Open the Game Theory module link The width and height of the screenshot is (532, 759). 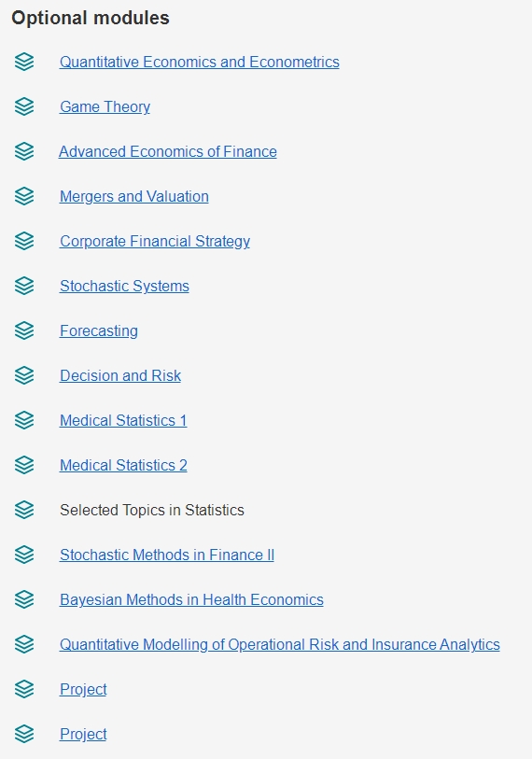pyautogui.click(x=105, y=107)
